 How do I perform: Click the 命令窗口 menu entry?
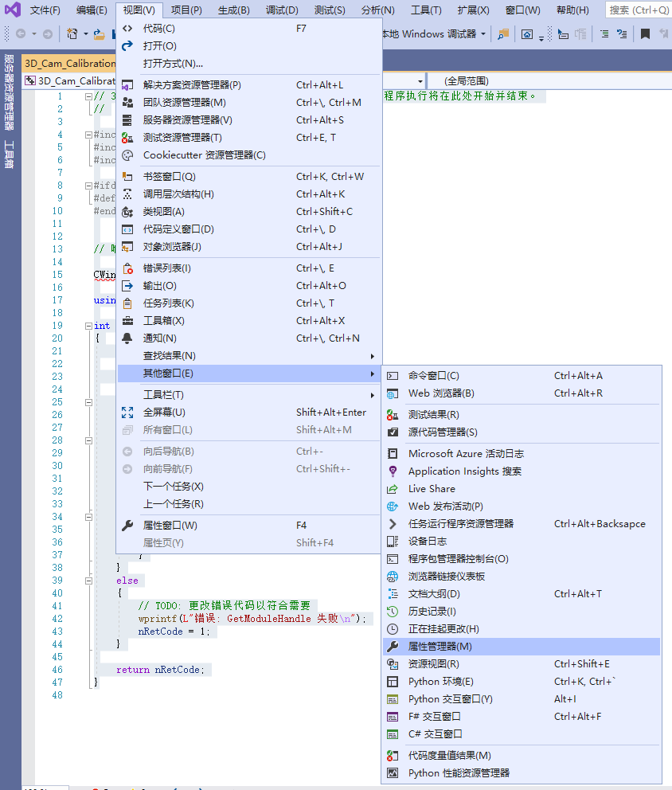tap(433, 376)
